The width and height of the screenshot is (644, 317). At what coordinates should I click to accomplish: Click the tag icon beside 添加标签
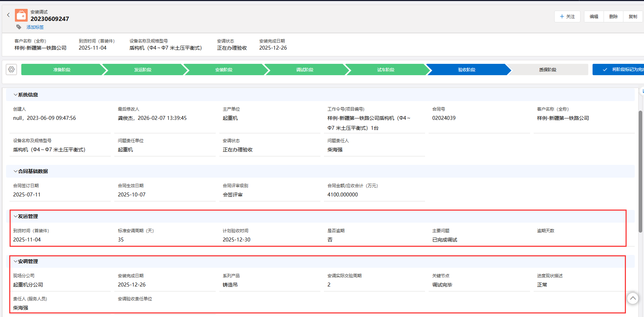(19, 27)
